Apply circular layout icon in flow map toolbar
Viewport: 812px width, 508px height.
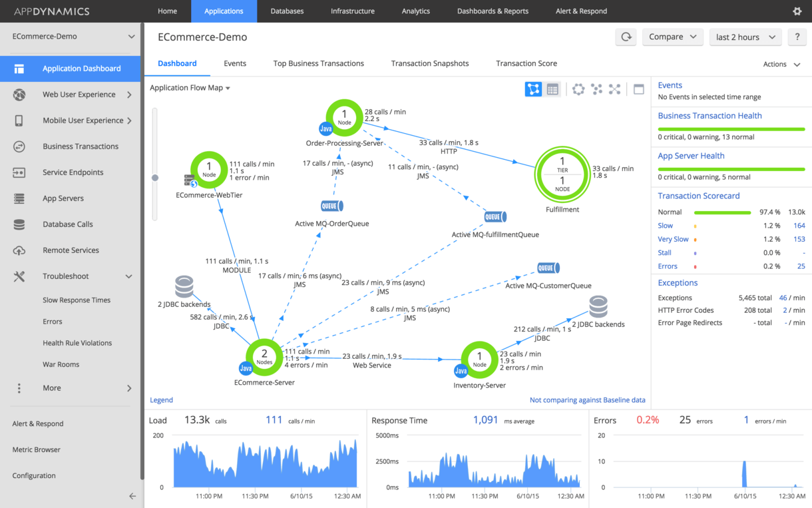click(578, 89)
